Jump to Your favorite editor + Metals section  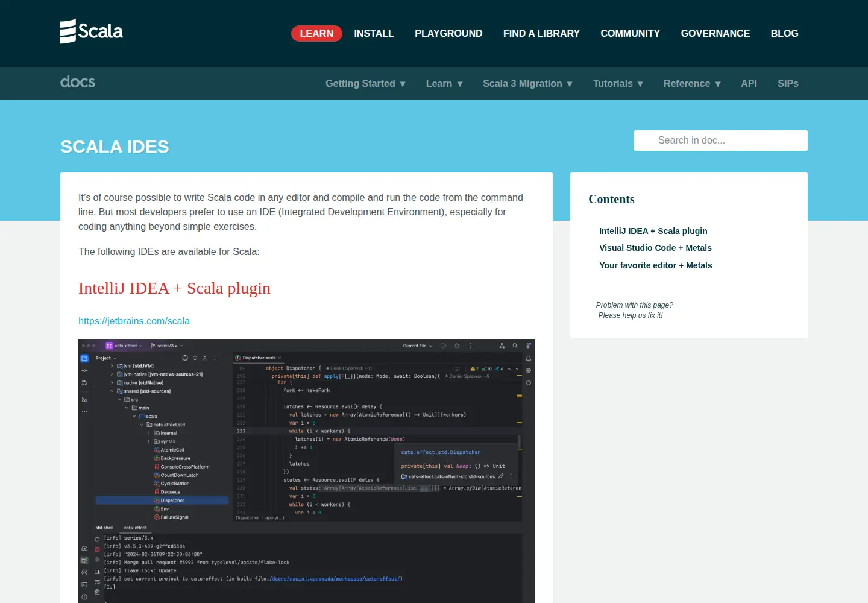pos(655,265)
